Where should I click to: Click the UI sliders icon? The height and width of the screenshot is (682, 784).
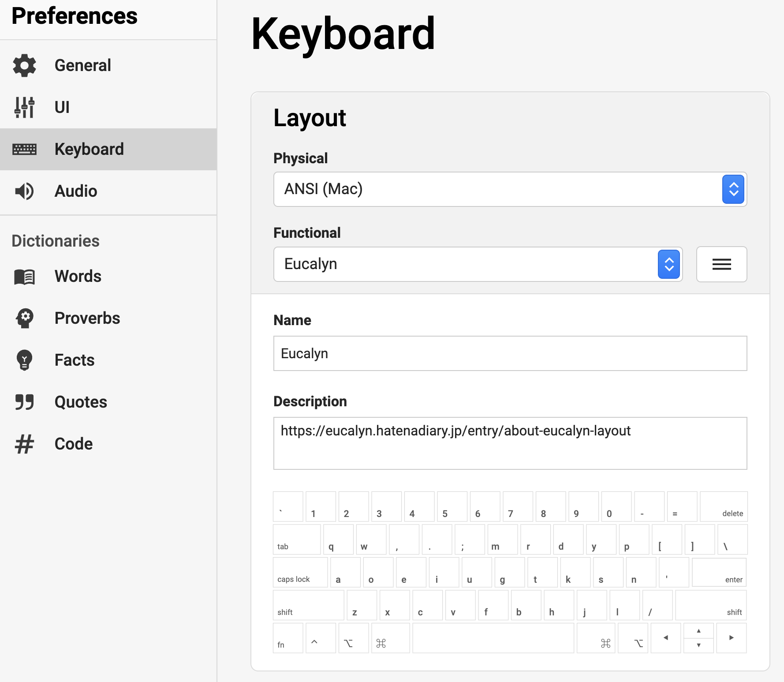coord(25,107)
